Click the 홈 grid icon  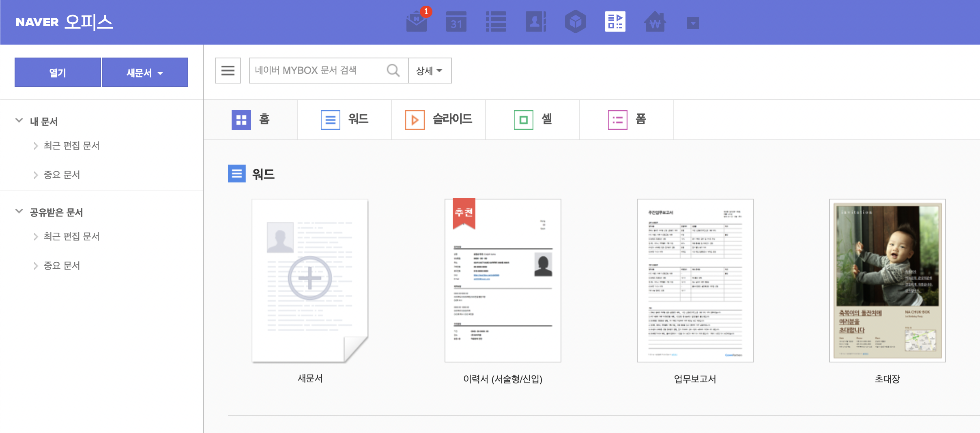coord(241,120)
